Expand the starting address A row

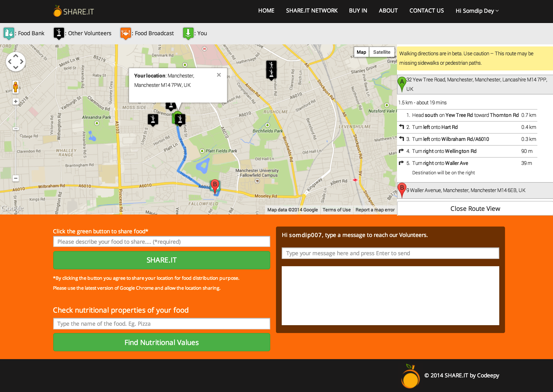475,84
